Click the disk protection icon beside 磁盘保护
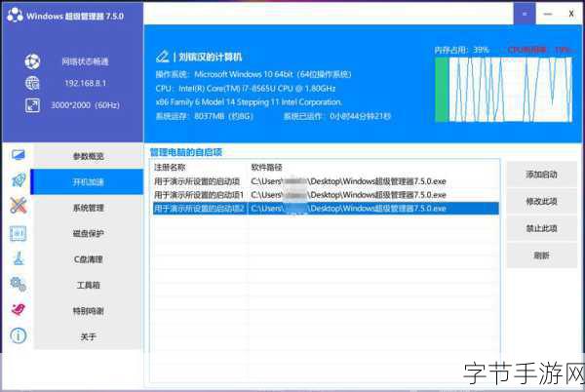This screenshot has width=585, height=392. click(18, 233)
